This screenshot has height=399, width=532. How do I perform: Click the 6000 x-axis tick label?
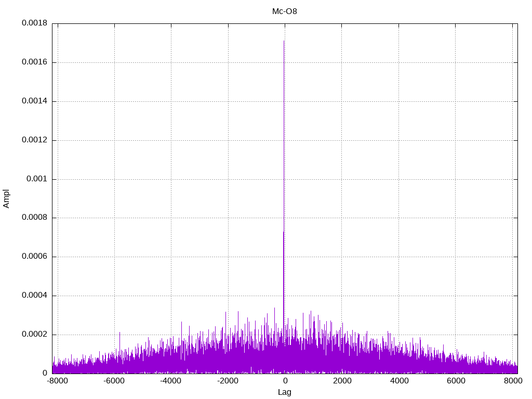456,381
